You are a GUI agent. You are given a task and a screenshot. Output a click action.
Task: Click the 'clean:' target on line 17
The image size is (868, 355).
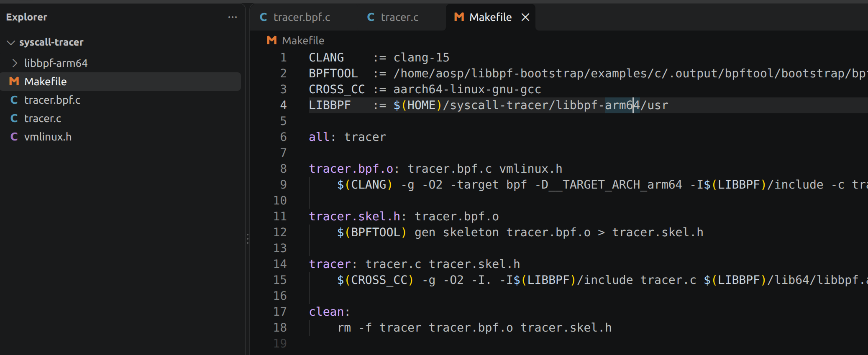point(330,312)
